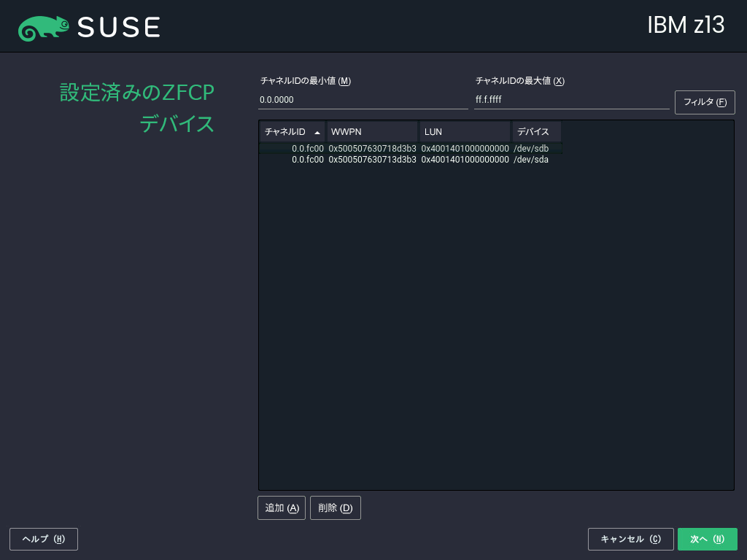Open help with ヘルプ (H) button
The height and width of the screenshot is (560, 747).
pyautogui.click(x=44, y=539)
